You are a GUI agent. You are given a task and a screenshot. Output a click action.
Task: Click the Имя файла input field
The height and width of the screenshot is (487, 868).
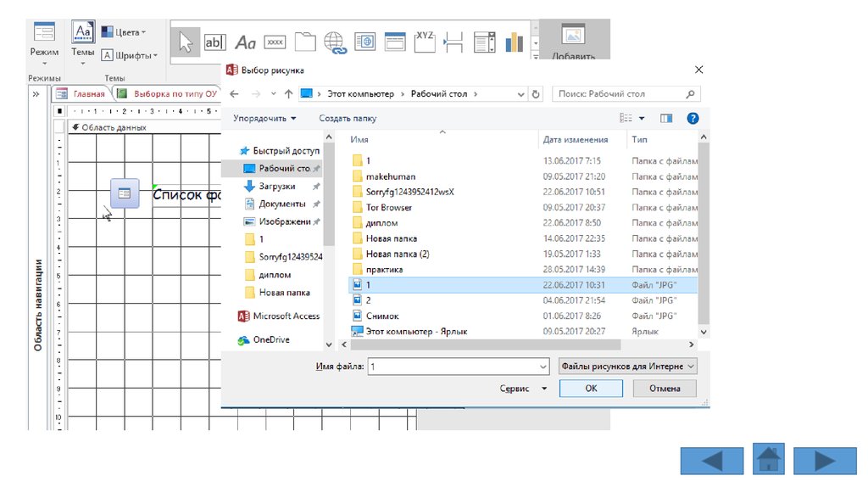458,366
